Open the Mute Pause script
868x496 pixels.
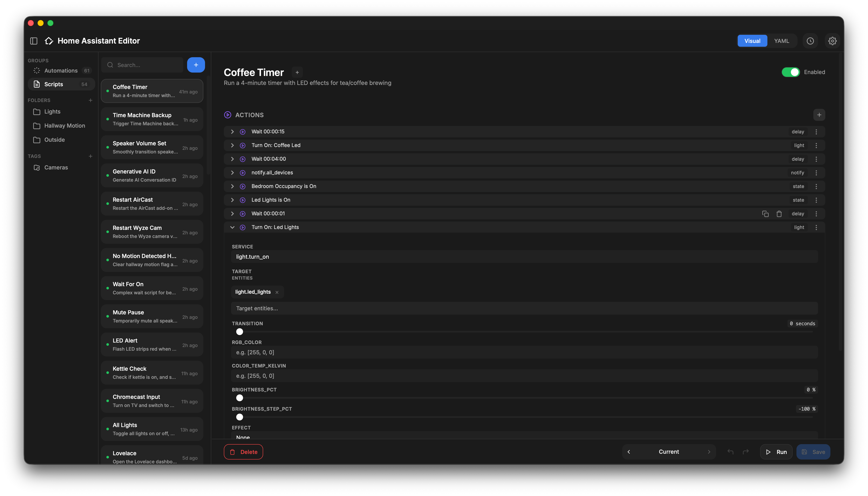coord(152,316)
